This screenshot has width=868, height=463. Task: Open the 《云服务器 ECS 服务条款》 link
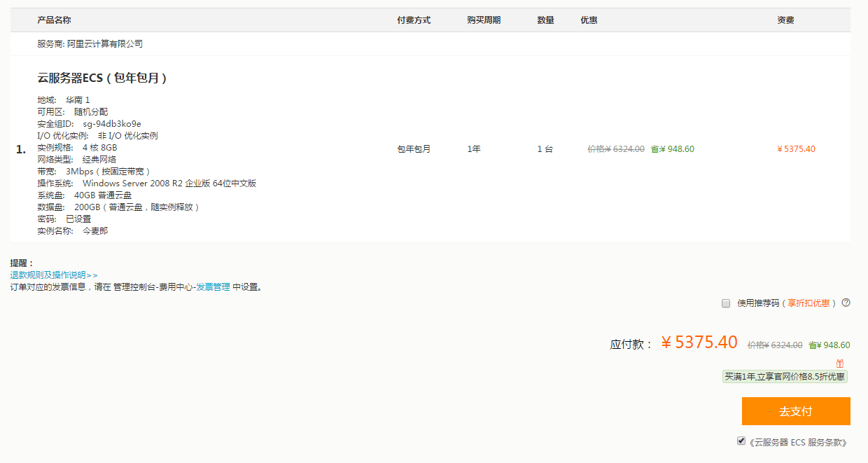[798, 443]
